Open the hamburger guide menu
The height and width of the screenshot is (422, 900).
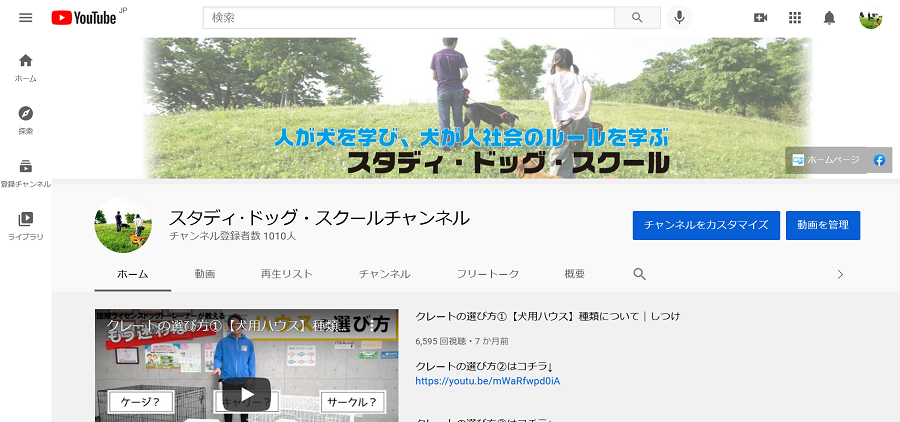click(25, 18)
